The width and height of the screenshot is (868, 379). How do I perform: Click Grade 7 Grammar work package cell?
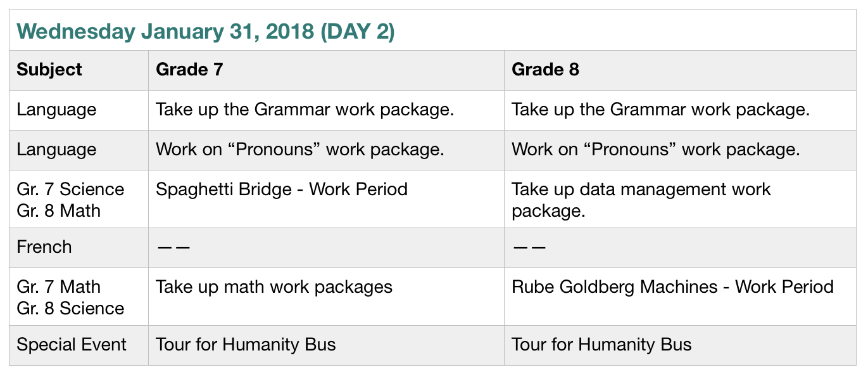pyautogui.click(x=305, y=110)
